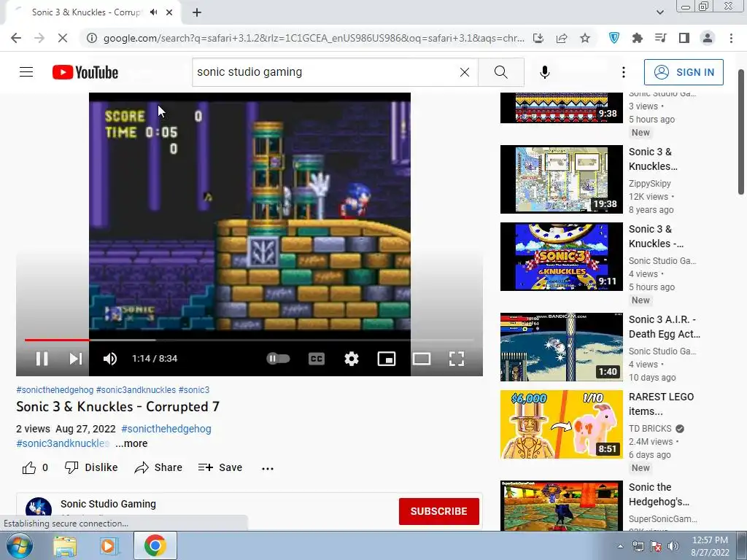The width and height of the screenshot is (747, 560).
Task: Click the magnifier search button
Action: pos(501,72)
